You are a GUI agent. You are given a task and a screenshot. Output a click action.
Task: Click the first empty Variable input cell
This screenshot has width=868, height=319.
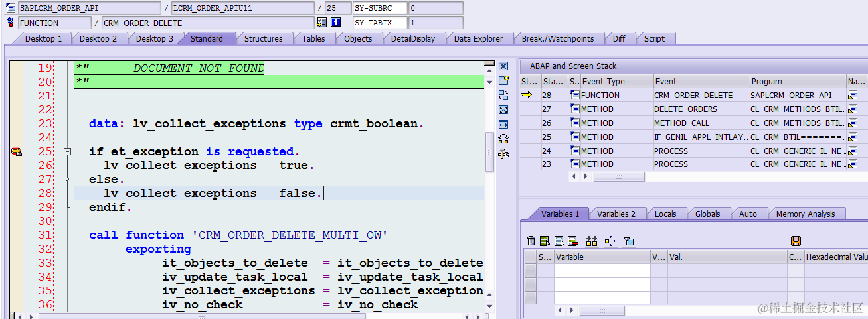pos(602,271)
